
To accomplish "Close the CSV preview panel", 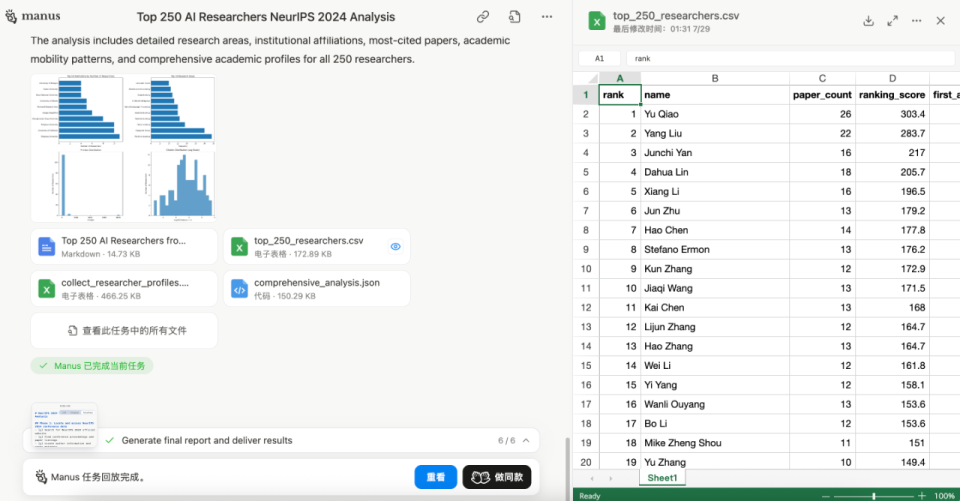I will coord(940,21).
